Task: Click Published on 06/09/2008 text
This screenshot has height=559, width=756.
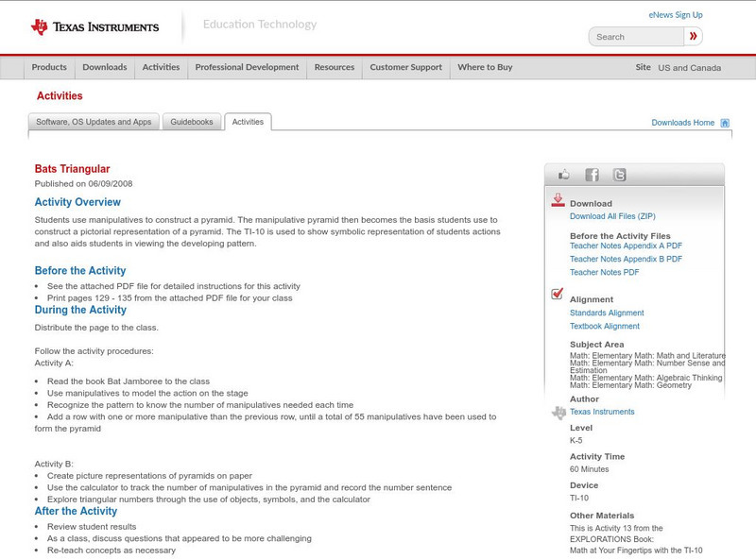Action: pos(83,183)
